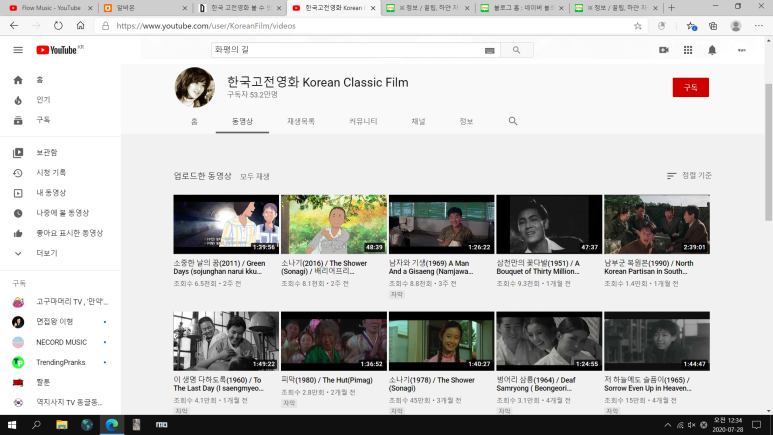Open File Explorer in taskbar

coord(62,425)
